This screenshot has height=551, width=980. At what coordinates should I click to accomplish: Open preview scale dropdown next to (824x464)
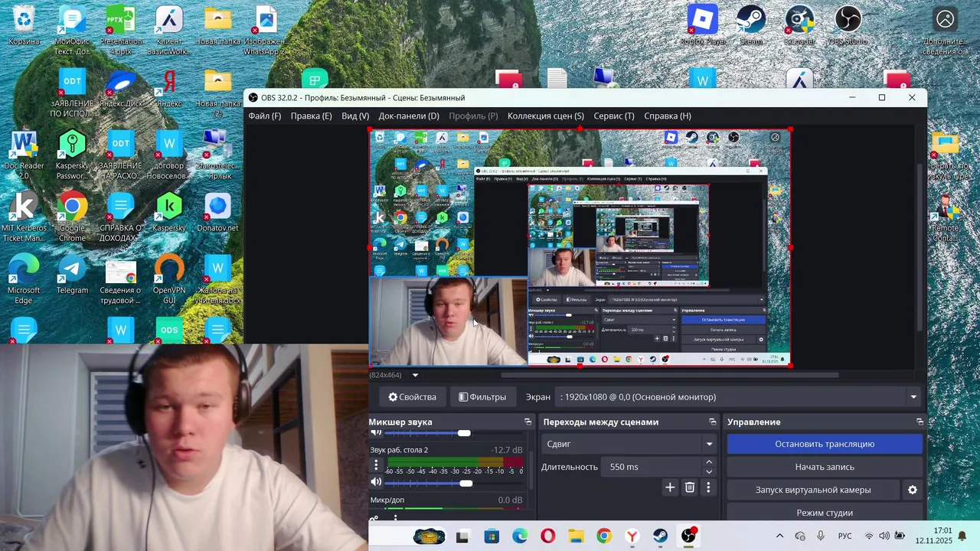415,375
